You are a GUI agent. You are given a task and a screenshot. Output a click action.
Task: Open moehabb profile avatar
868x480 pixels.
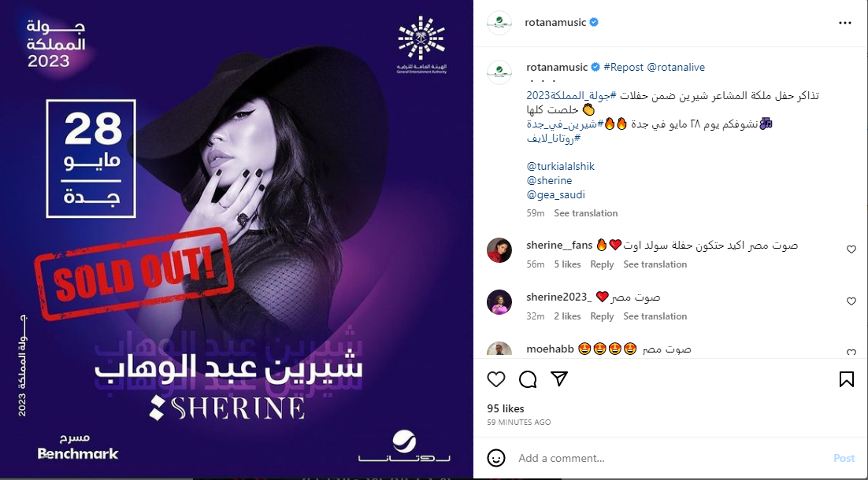click(499, 349)
